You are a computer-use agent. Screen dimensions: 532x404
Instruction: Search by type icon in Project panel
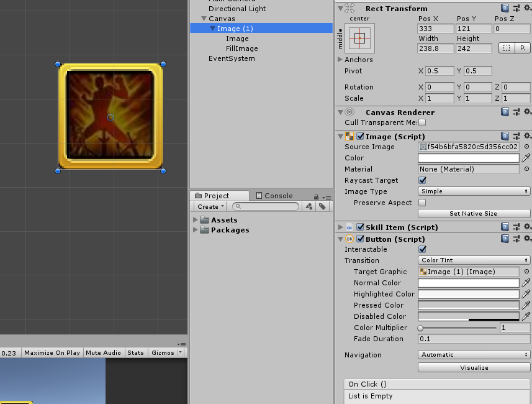309,206
